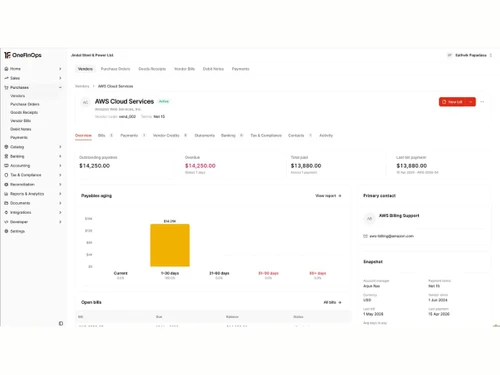Image resolution: width=500 pixels, height=375 pixels.
Task: Open Vendor Bills in sidebar submenu
Action: (21, 121)
